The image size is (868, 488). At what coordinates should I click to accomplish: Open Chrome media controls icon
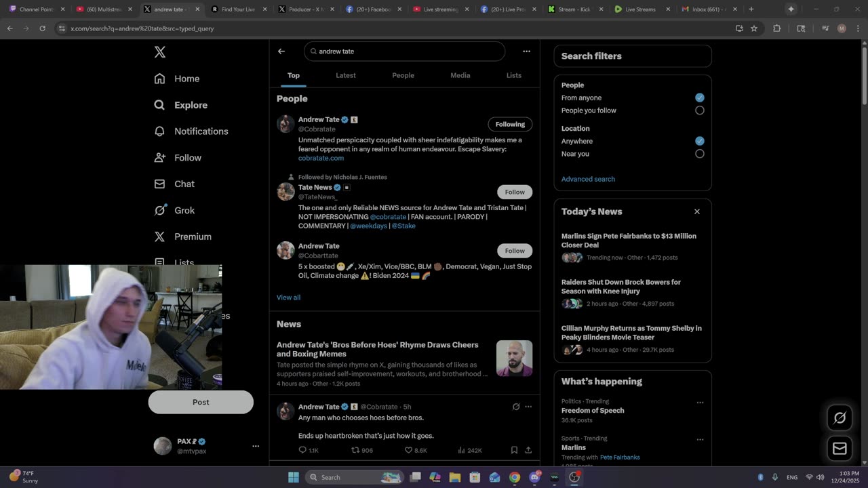pos(825,28)
